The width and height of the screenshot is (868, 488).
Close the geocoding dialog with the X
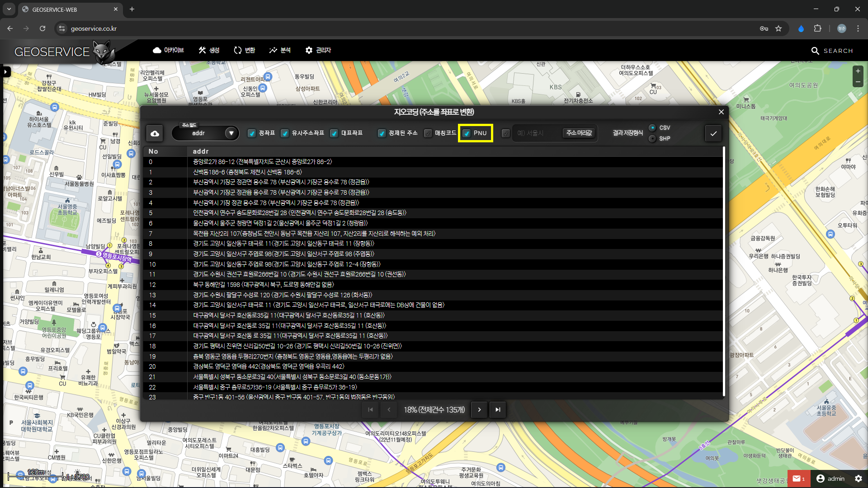click(721, 112)
